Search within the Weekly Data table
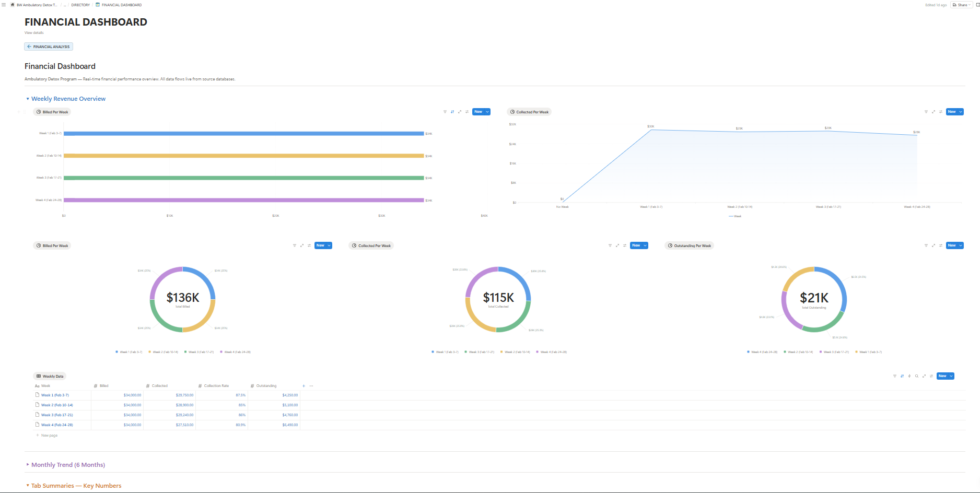The height and width of the screenshot is (493, 980). tap(916, 375)
